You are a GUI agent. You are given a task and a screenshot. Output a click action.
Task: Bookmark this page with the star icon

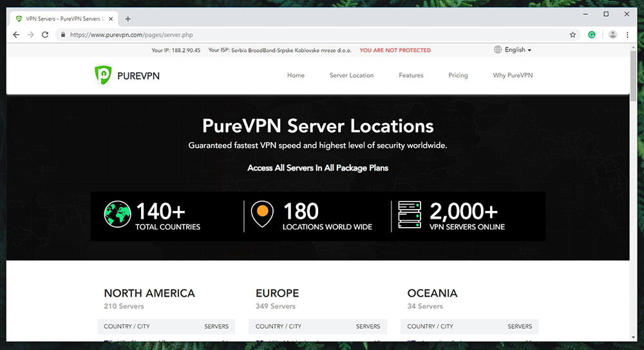click(573, 35)
